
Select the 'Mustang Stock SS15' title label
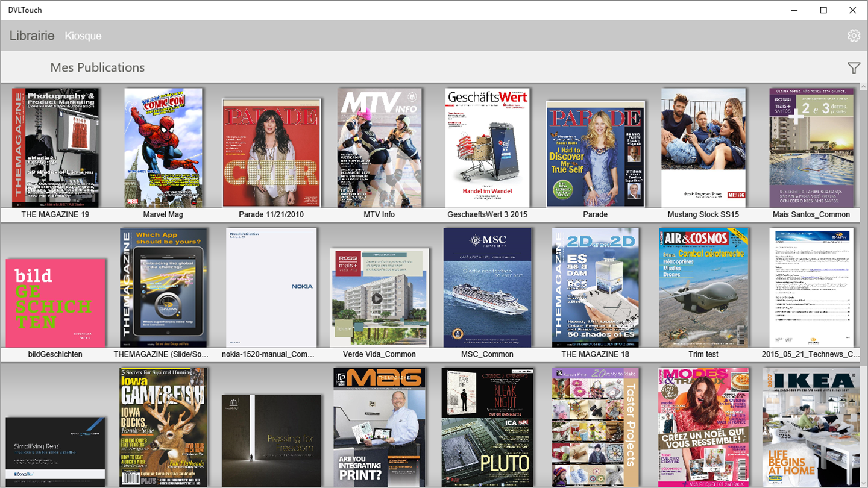click(703, 214)
